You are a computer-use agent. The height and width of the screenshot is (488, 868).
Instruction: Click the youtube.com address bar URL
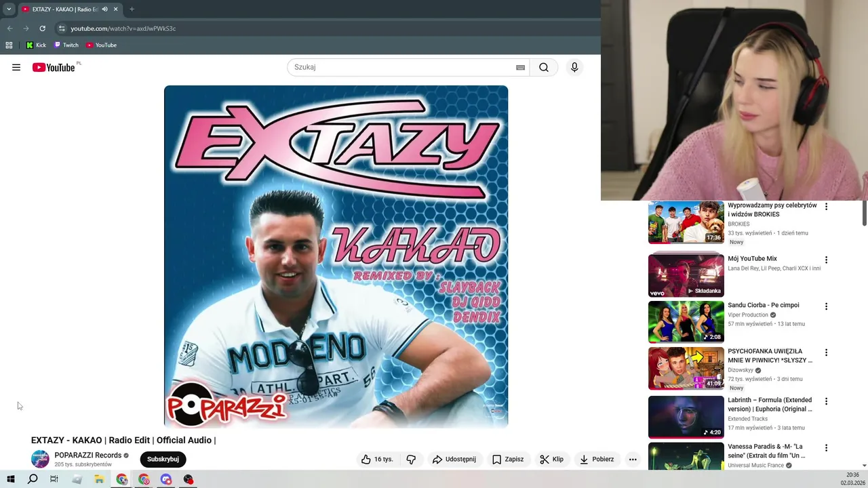click(x=123, y=28)
